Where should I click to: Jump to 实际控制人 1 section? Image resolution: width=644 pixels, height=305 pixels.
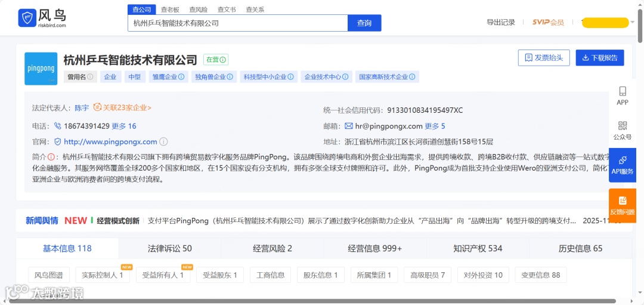tap(103, 275)
